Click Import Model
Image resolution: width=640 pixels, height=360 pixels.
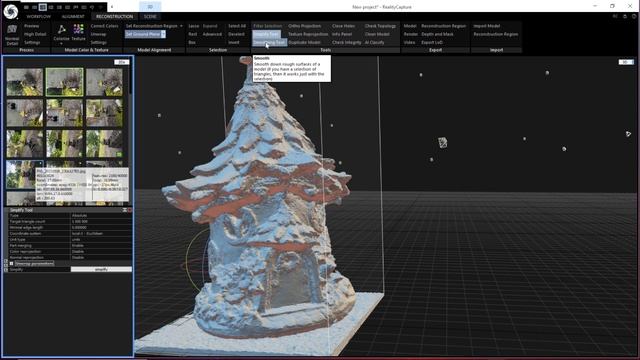coord(487,26)
